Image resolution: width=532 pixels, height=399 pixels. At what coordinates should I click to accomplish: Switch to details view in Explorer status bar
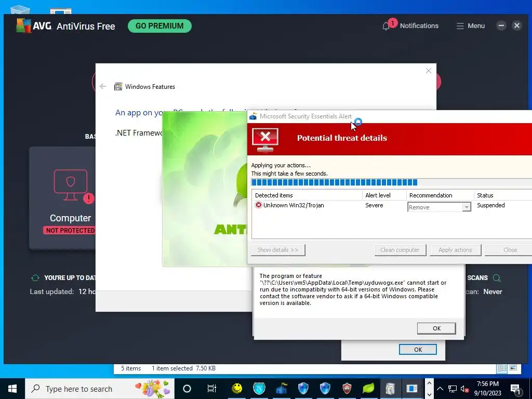point(502,368)
